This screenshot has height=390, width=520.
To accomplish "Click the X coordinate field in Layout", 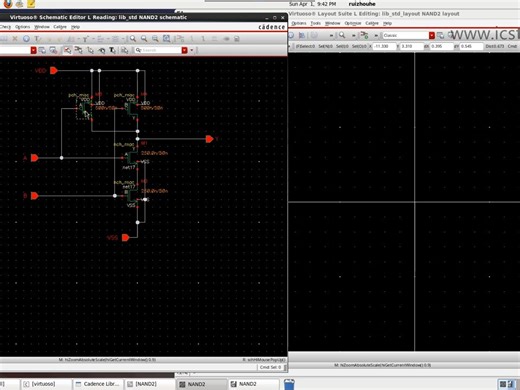I will click(384, 46).
